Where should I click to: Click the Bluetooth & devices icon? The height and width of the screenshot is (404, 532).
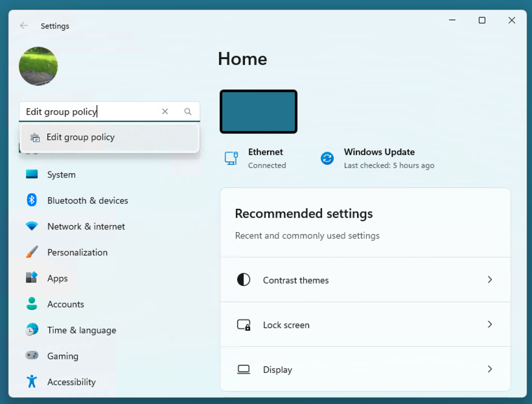(32, 200)
